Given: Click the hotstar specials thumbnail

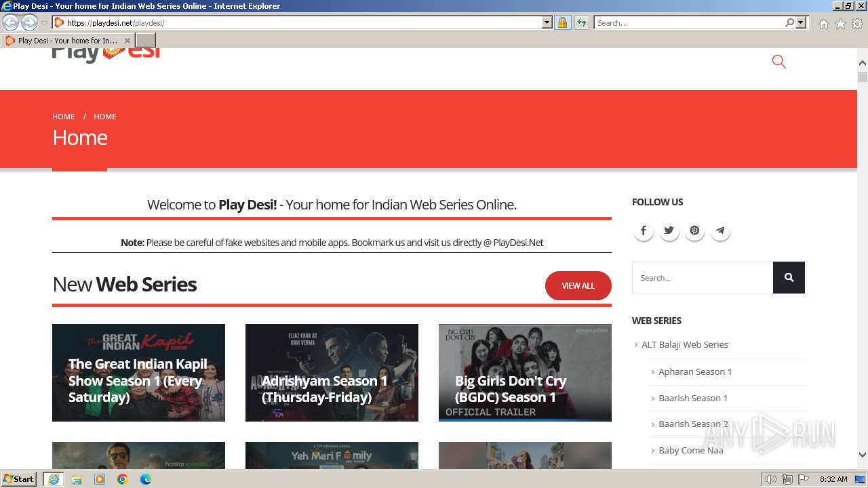Looking at the screenshot, I should (x=138, y=455).
